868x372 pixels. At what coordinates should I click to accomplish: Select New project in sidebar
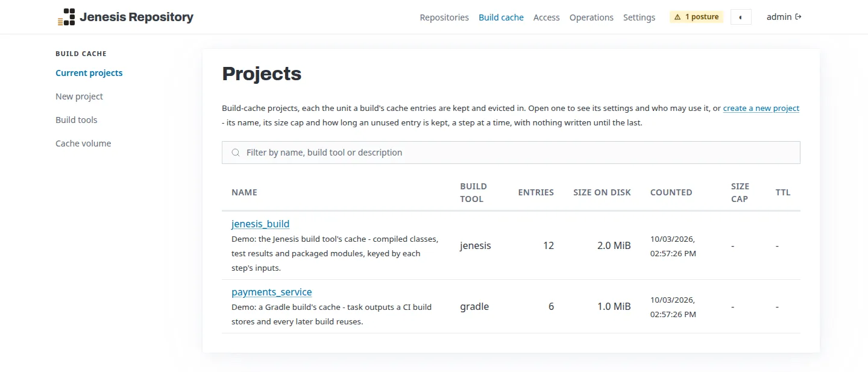click(x=79, y=96)
